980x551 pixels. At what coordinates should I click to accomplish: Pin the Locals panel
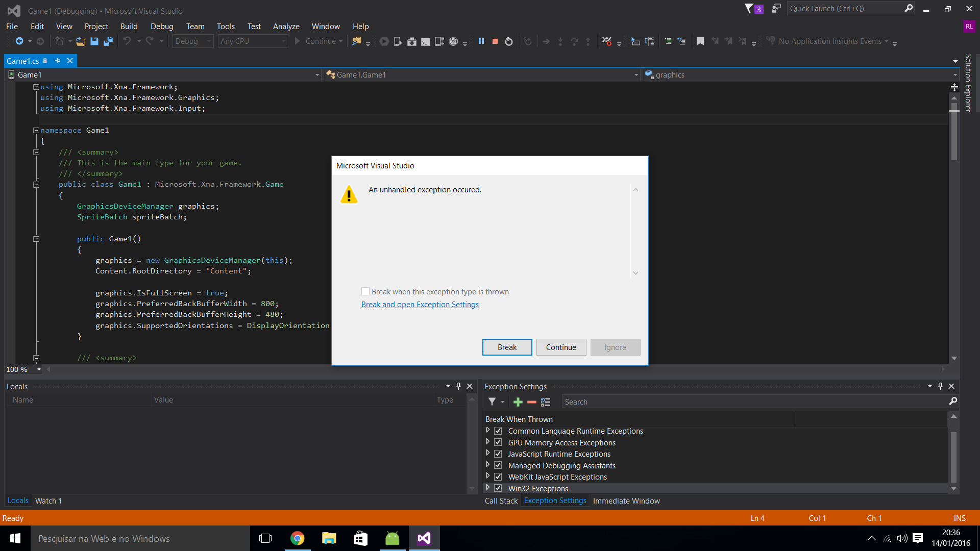click(458, 386)
